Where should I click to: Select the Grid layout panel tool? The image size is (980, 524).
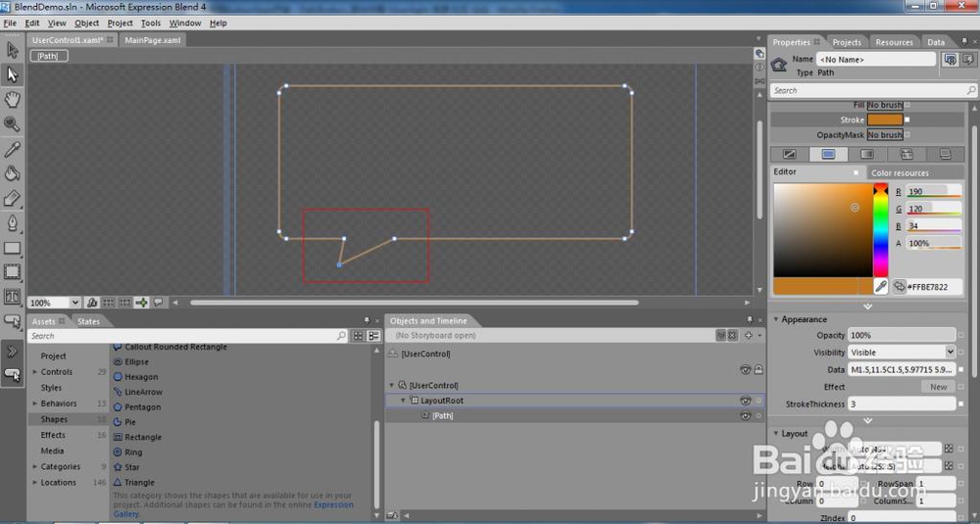[12, 271]
